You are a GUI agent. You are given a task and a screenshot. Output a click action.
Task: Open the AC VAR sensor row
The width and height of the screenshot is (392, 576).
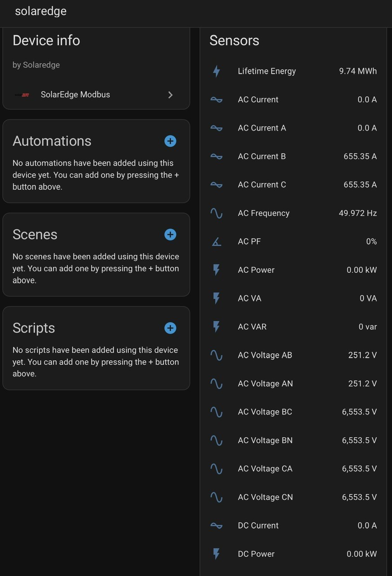tap(294, 327)
